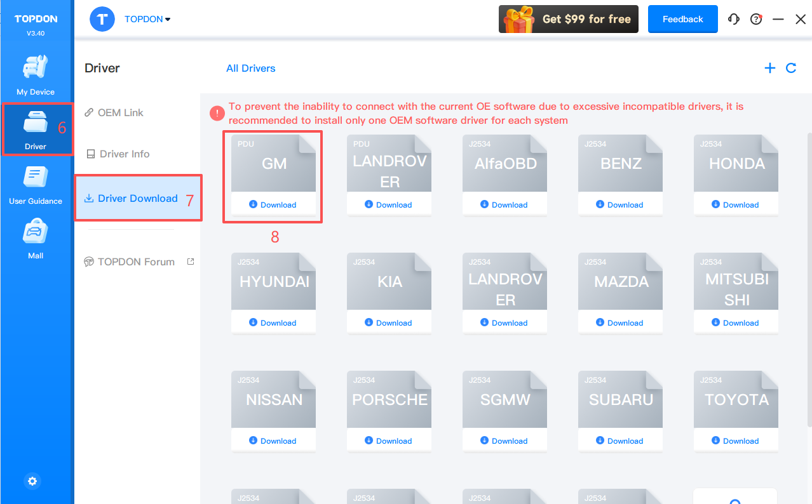This screenshot has height=504, width=812.
Task: Open User Guidance section
Action: (36, 184)
